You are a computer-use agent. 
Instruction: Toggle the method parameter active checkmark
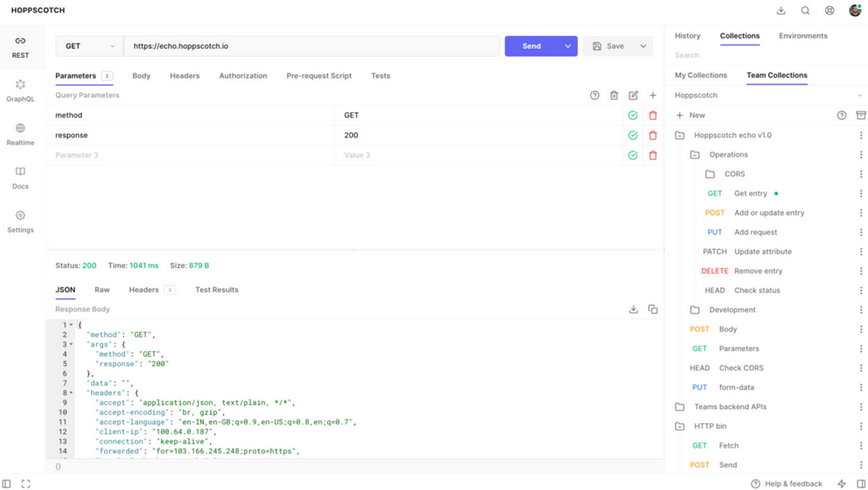pyautogui.click(x=632, y=115)
